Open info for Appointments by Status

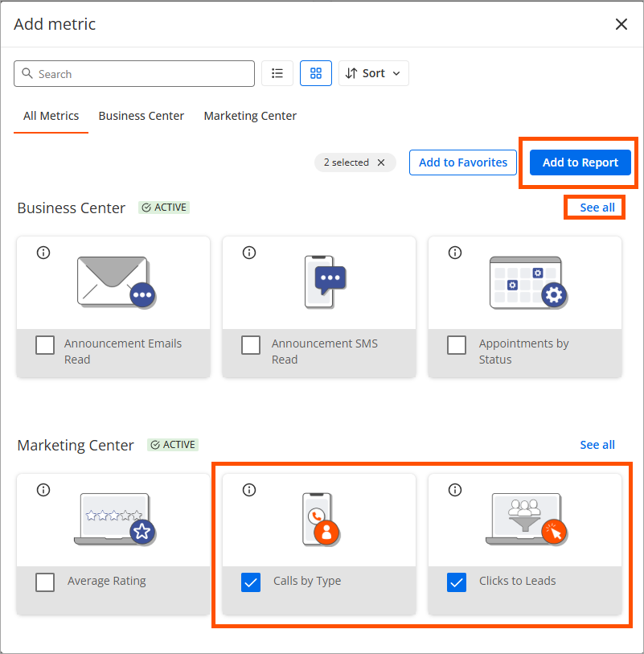[455, 253]
